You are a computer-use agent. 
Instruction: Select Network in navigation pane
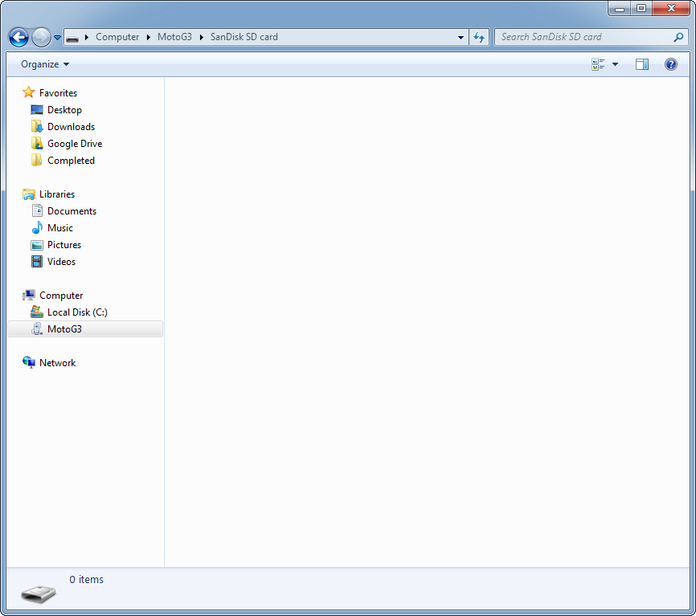coord(57,363)
